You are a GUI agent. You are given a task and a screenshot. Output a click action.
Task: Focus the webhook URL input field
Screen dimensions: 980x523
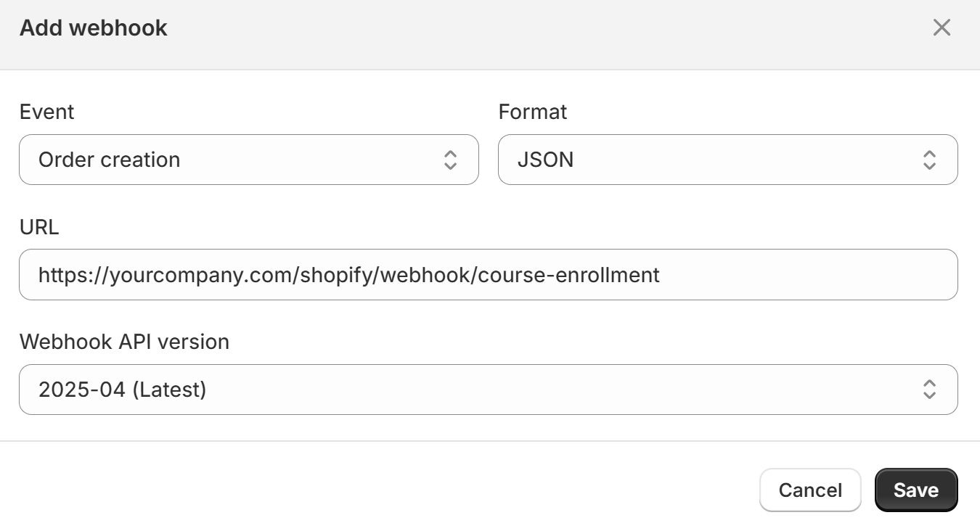(489, 275)
